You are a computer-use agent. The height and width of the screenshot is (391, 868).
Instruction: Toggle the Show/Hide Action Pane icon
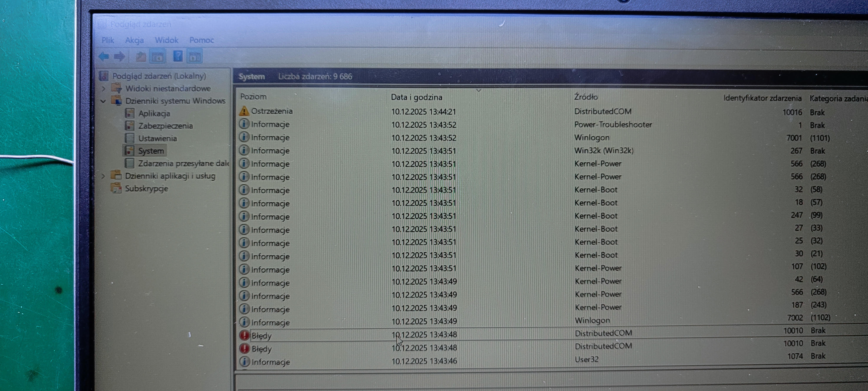click(194, 57)
